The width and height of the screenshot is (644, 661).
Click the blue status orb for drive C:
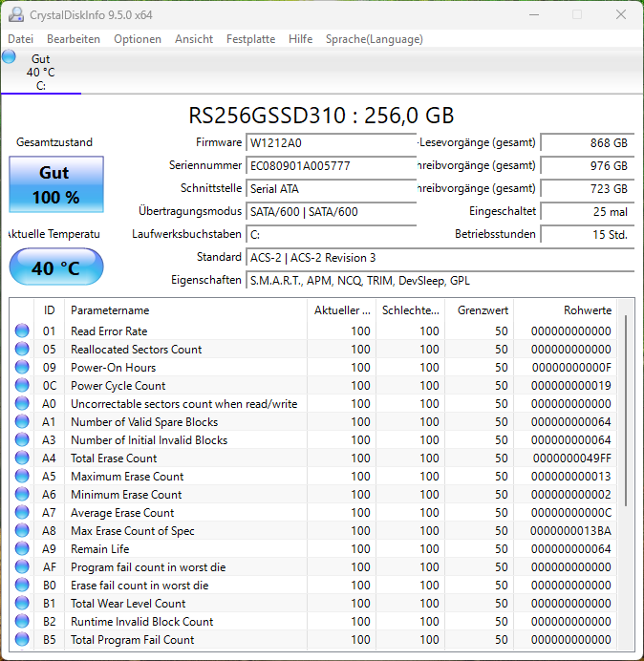point(10,57)
